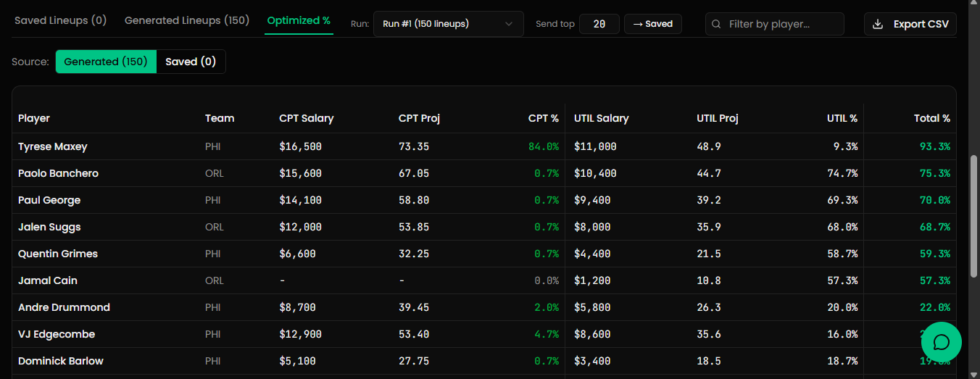Select the Optimized % tab
This screenshot has height=379, width=980.
click(299, 20)
